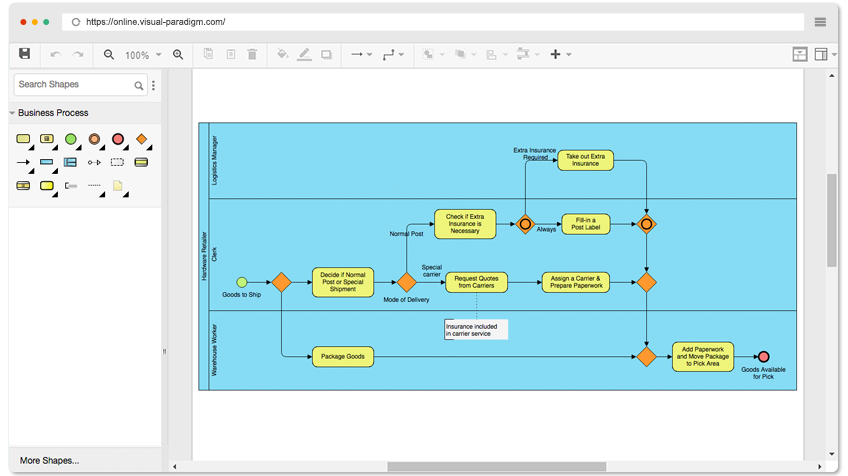Click the browser reload icon
Image resolution: width=848 pixels, height=476 pixels.
point(76,22)
